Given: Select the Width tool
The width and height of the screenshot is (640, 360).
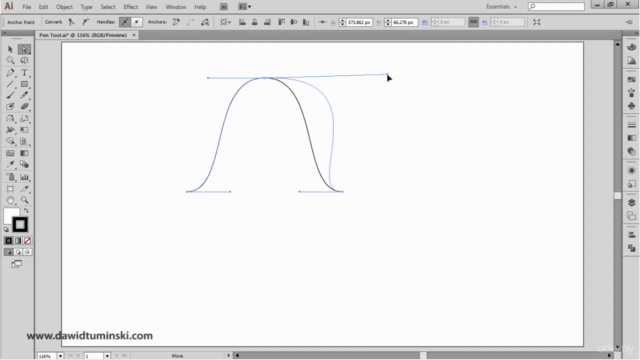Looking at the screenshot, I should click(10, 130).
